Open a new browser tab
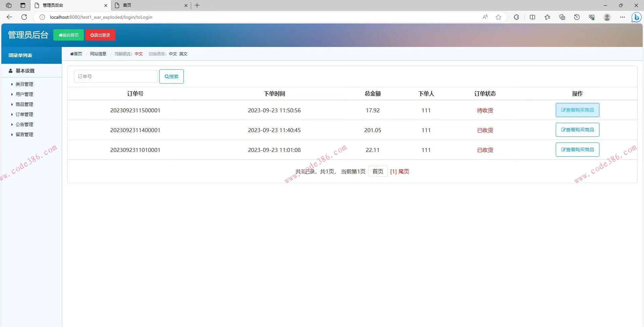This screenshot has width=644, height=327. pyautogui.click(x=197, y=5)
